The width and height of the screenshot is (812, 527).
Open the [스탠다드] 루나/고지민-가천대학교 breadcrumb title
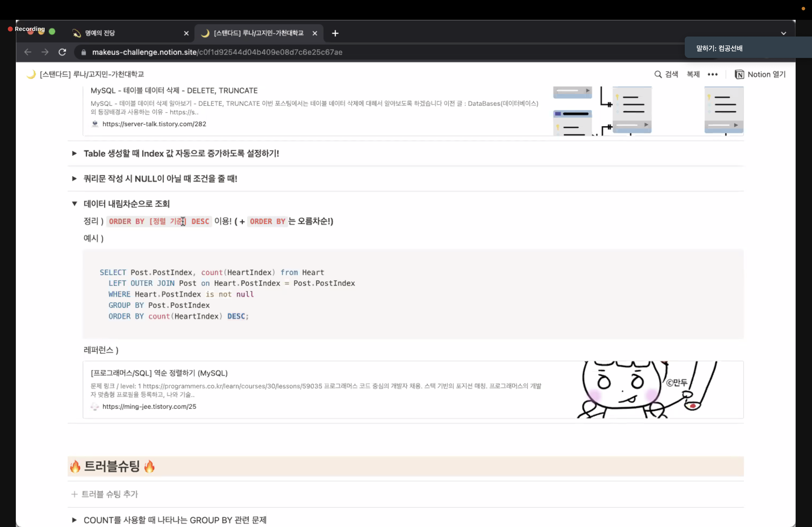(x=92, y=74)
